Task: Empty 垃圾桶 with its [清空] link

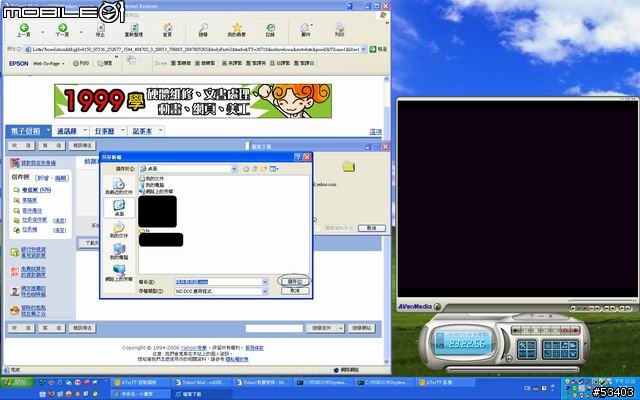Action: coord(60,230)
